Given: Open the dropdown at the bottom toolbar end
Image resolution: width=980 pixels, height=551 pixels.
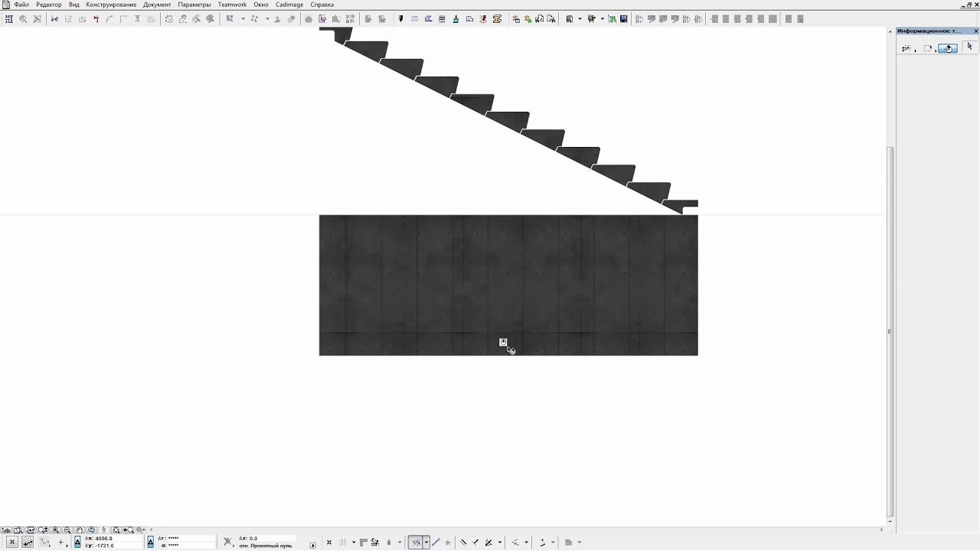Looking at the screenshot, I should click(x=580, y=542).
